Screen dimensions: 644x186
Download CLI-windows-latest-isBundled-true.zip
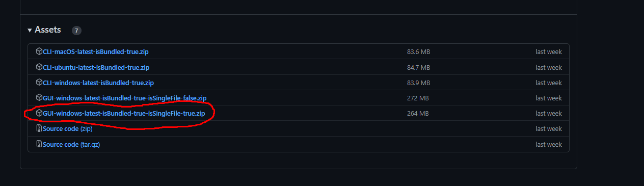pos(98,83)
